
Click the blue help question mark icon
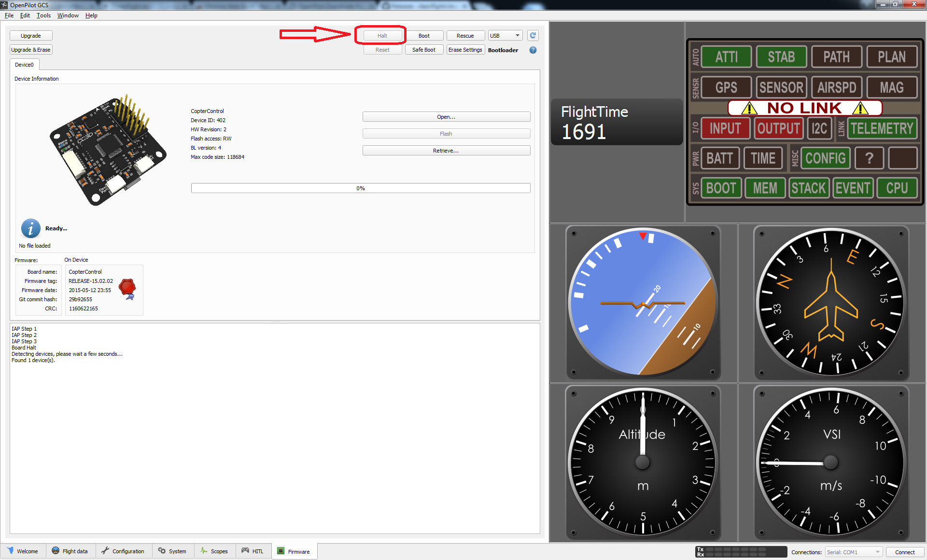[533, 50]
